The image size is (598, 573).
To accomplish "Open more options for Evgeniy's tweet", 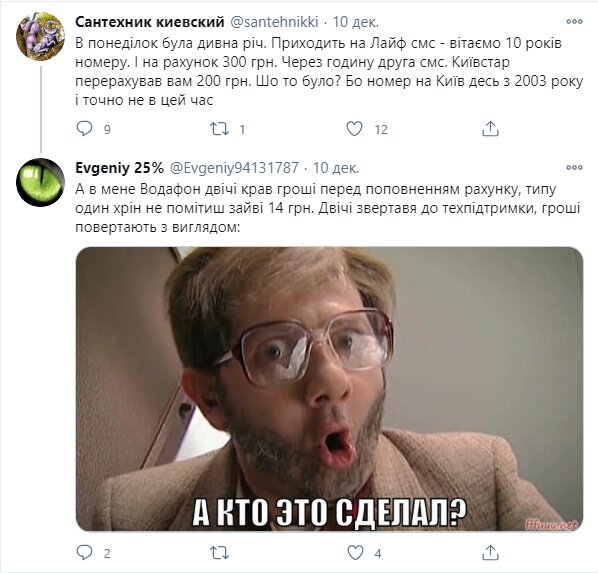I will pyautogui.click(x=574, y=167).
